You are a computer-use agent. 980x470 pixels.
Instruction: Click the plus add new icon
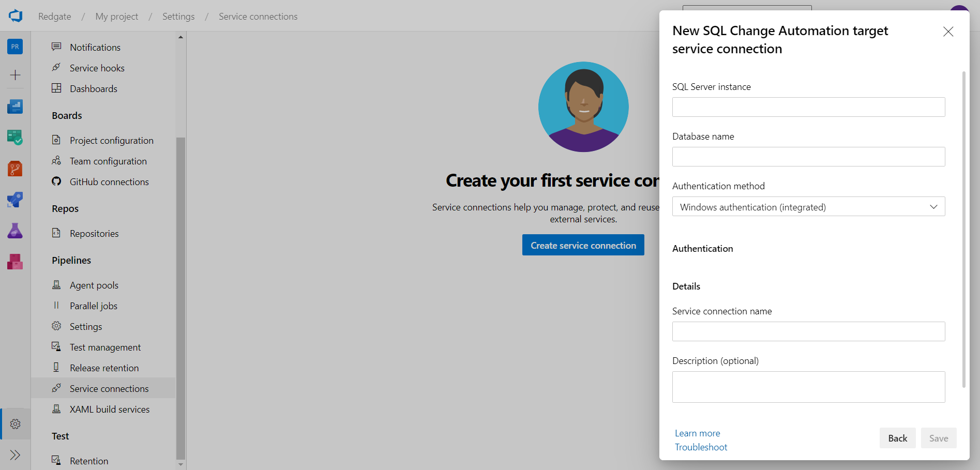coord(15,75)
